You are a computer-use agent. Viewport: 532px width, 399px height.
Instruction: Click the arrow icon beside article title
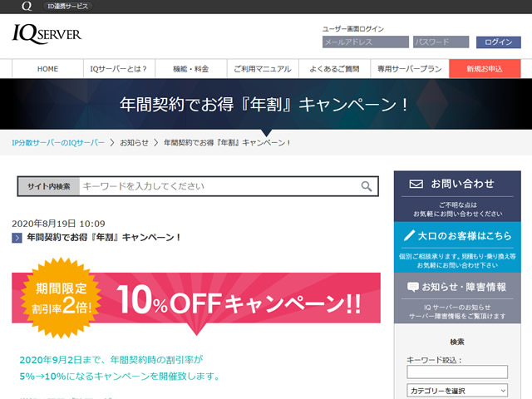(x=17, y=238)
